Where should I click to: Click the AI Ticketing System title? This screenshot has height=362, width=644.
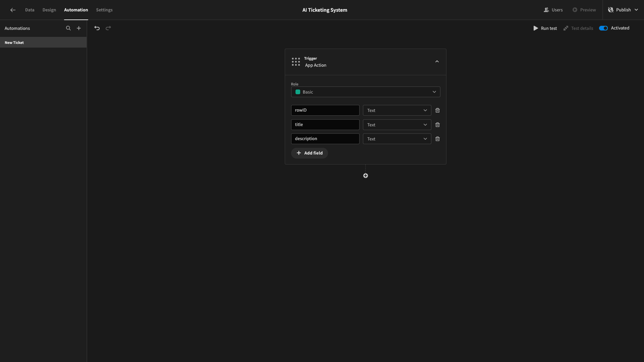pyautogui.click(x=325, y=10)
